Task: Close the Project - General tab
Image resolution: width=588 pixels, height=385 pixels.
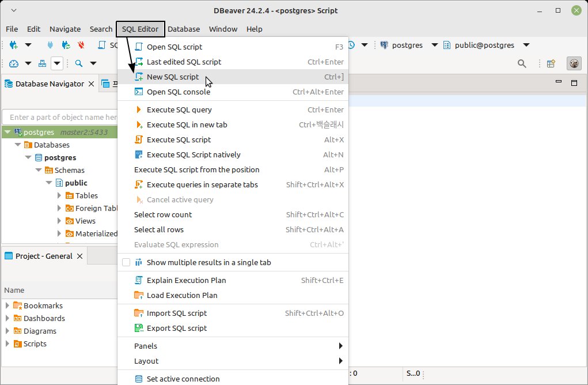Action: tap(80, 256)
